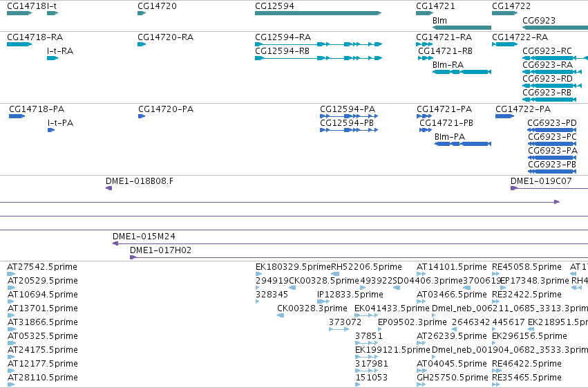Image resolution: width=588 pixels, height=388 pixels.
Task: Click the CG6923-PB protein label
Action: coord(552,165)
